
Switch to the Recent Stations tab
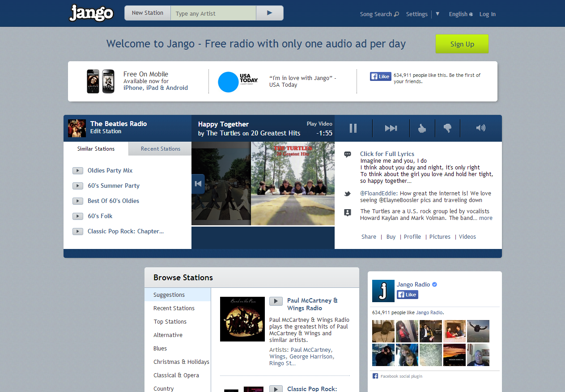160,148
